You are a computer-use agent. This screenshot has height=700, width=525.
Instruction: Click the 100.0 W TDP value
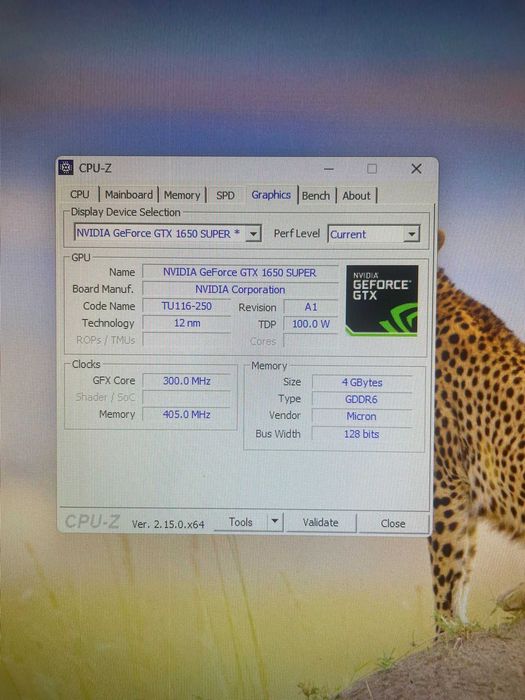pyautogui.click(x=311, y=324)
